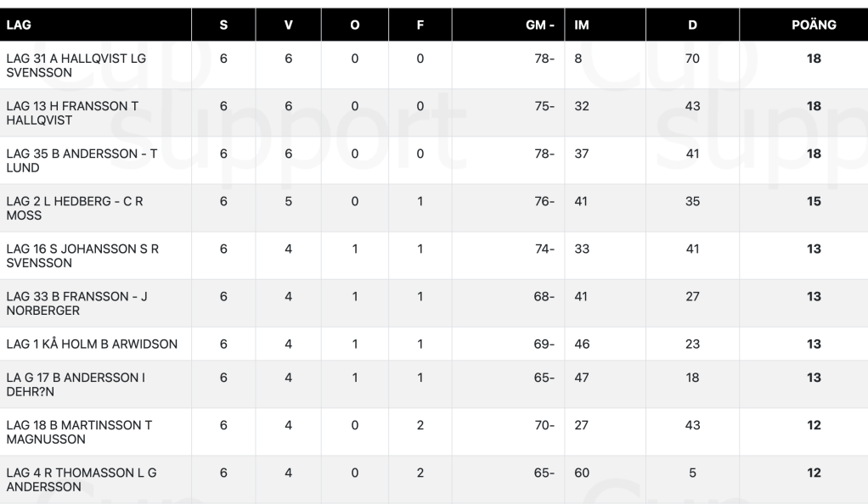Click the D column header

(x=692, y=25)
